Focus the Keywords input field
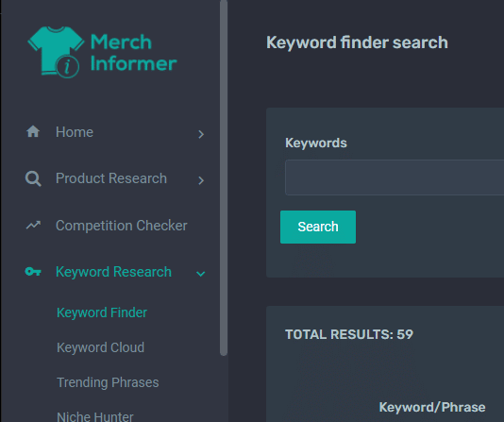This screenshot has width=504, height=422. point(395,177)
